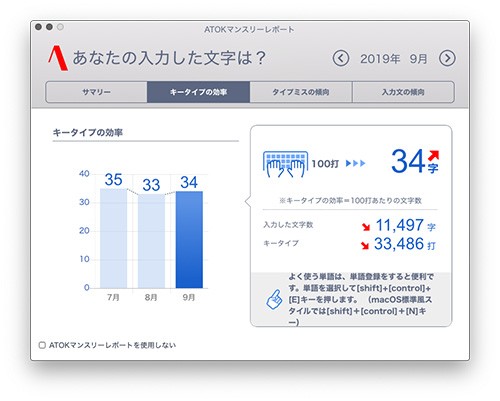Open the 入力文の傾向 tab

pyautogui.click(x=403, y=92)
